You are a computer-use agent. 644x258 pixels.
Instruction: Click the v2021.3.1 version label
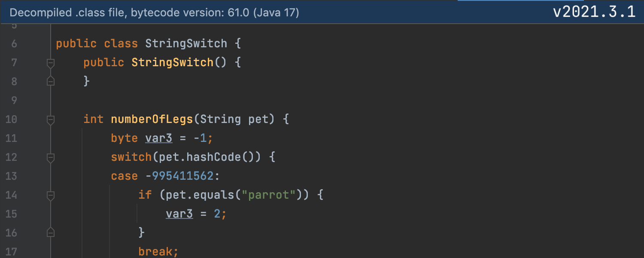point(594,12)
